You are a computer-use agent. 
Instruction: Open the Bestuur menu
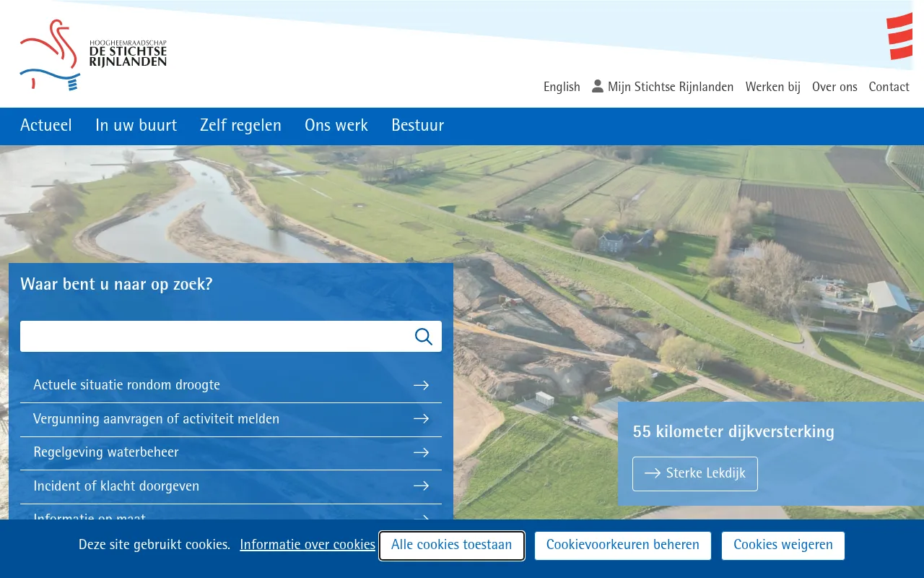click(x=417, y=126)
